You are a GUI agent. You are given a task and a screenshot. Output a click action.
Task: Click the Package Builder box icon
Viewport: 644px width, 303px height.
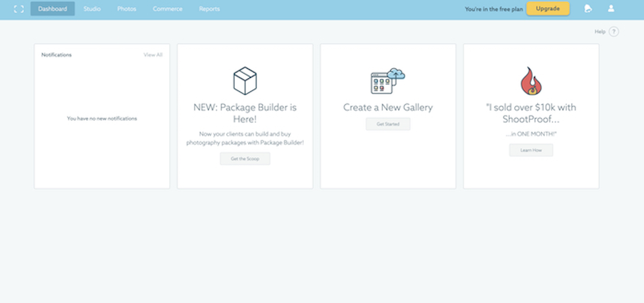[245, 81]
